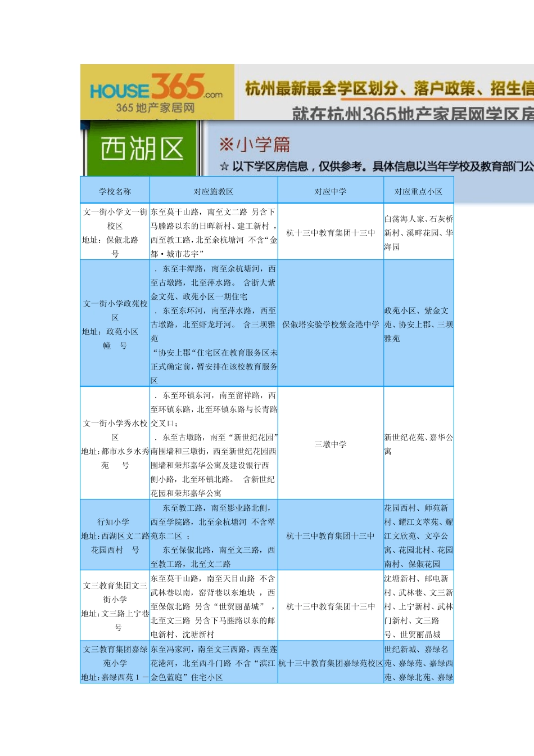This screenshot has width=534, height=756.
Task: Select the 文一街小学政苑校区 cell
Action: coord(115,323)
